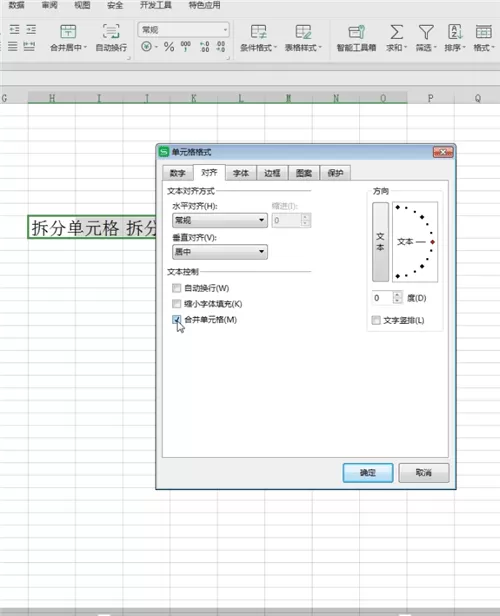This screenshot has width=500, height=616.
Task: Click the 条件格式 conditional formatting icon
Action: (x=258, y=31)
